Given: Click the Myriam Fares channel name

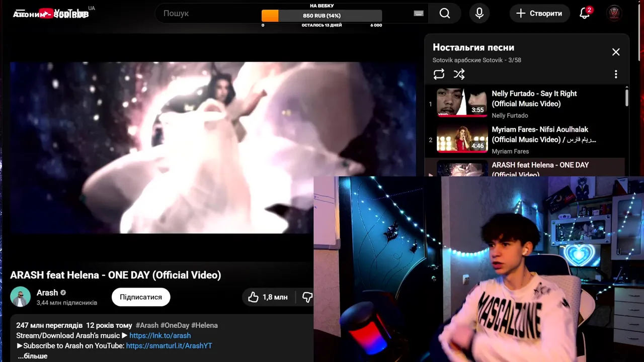Looking at the screenshot, I should 510,151.
